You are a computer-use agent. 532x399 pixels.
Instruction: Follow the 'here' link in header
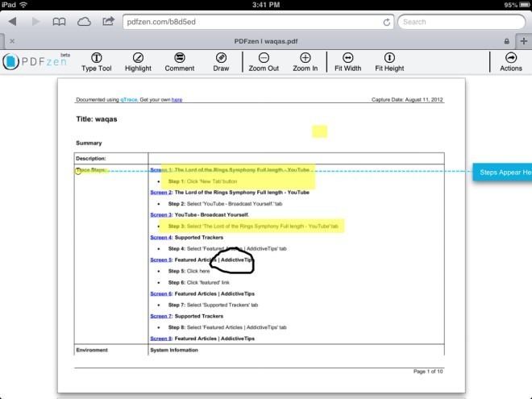(177, 99)
